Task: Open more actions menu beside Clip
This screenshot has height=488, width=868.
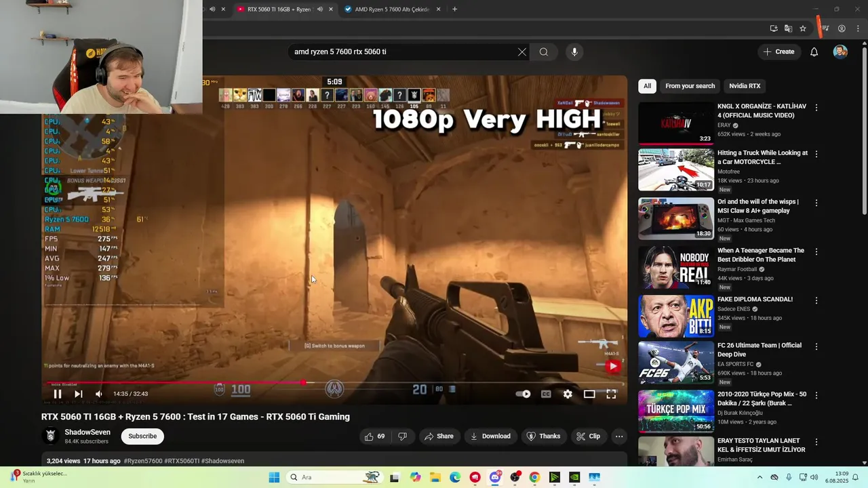Action: (619, 436)
